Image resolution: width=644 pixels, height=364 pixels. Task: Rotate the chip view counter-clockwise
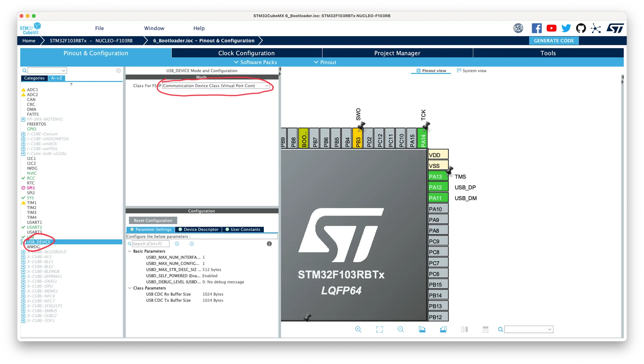tap(443, 329)
